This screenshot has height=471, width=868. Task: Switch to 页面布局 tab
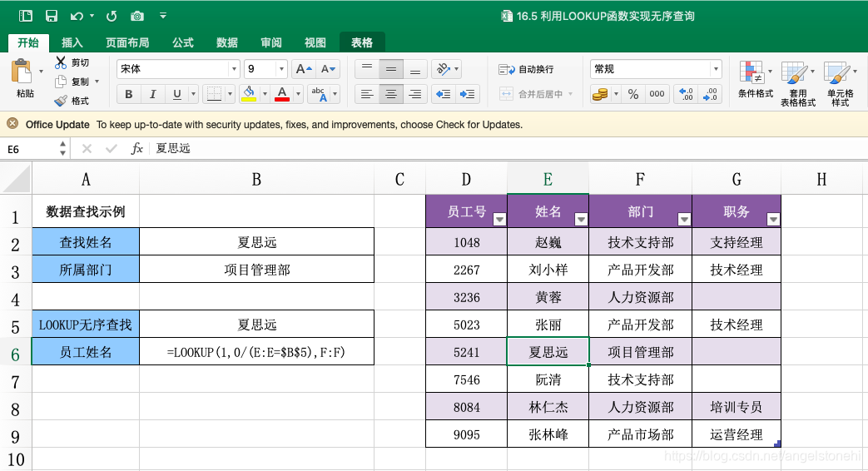click(x=127, y=42)
